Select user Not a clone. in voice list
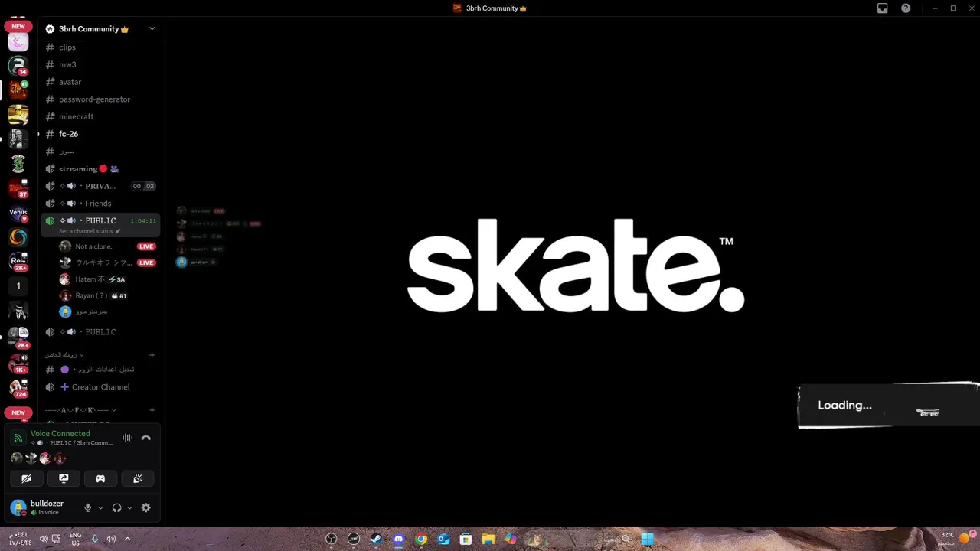The image size is (980, 551). coord(107,246)
